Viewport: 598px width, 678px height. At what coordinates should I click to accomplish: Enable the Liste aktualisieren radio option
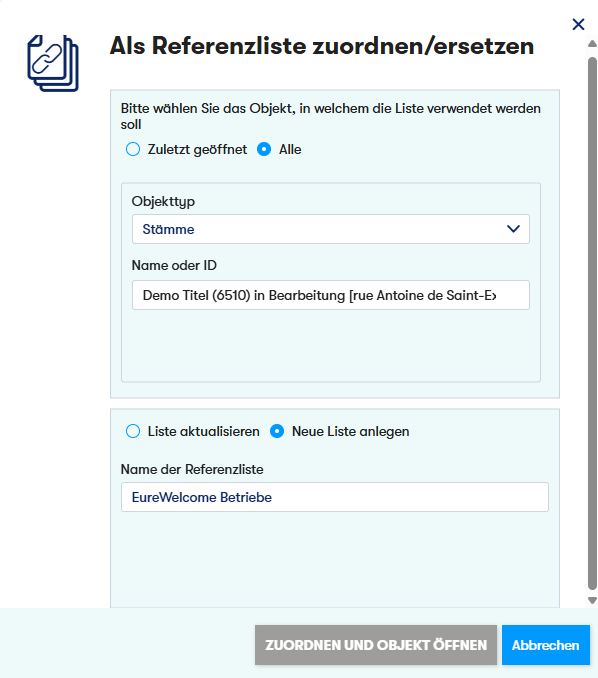(x=133, y=431)
